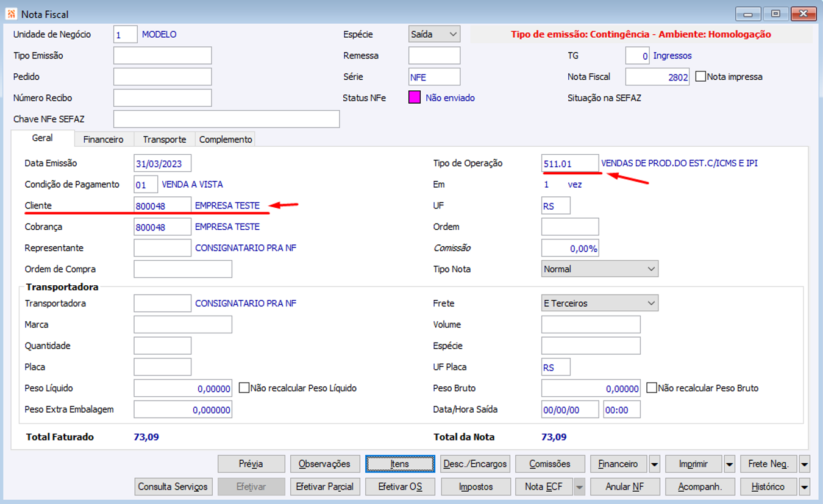The height and width of the screenshot is (504, 823).
Task: Click the Transportadora code field
Action: pyautogui.click(x=162, y=303)
